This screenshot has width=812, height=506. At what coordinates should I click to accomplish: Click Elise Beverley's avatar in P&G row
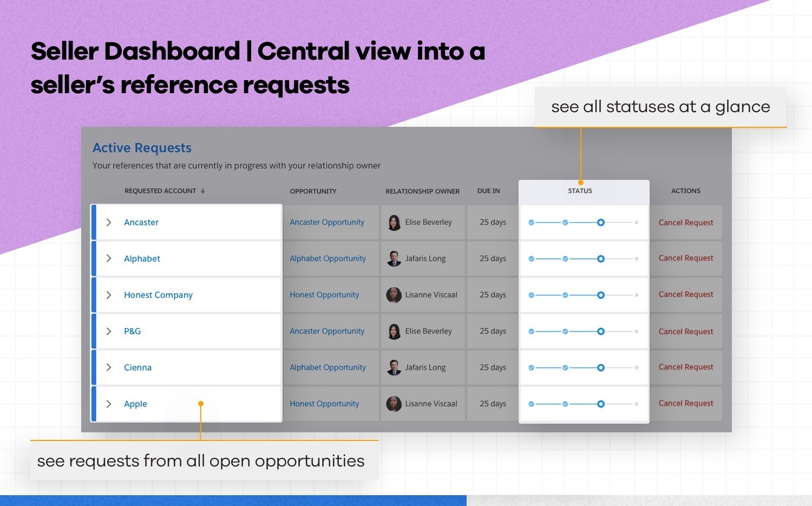point(394,332)
